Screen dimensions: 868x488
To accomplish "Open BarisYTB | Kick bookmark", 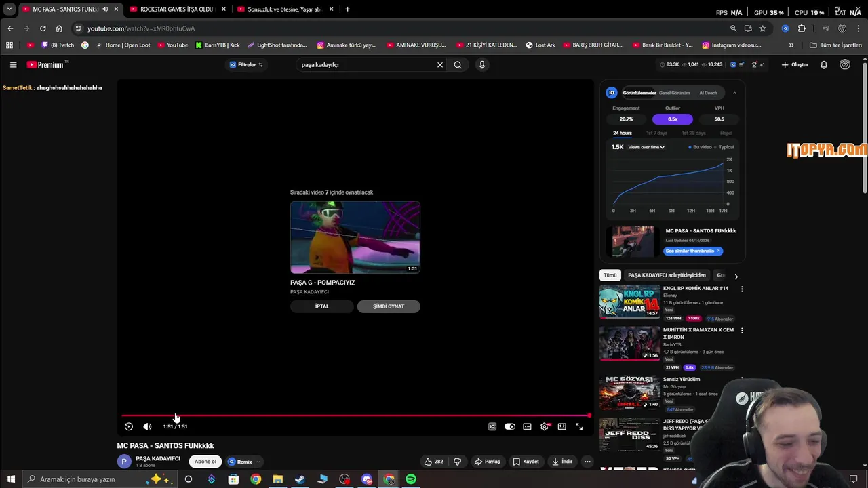I will (x=218, y=45).
